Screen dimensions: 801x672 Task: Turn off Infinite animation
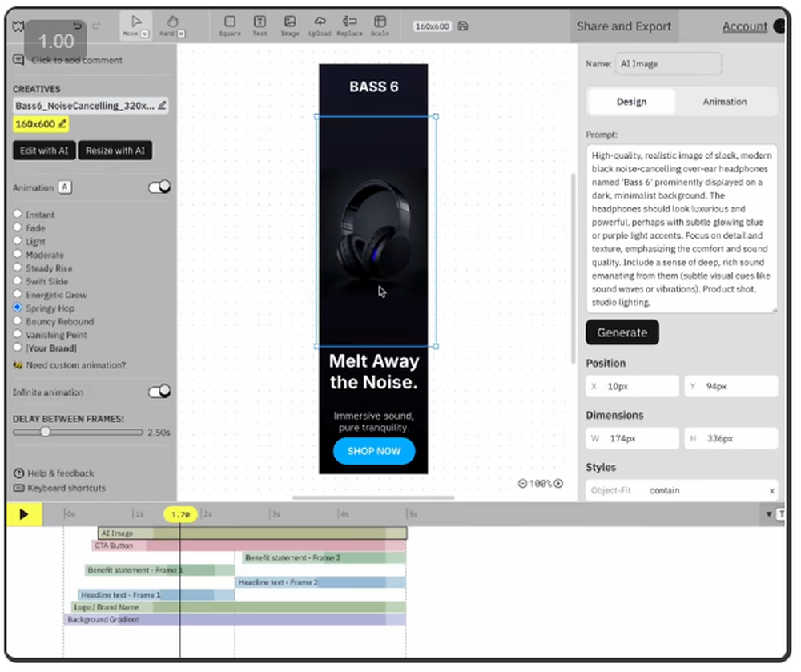click(x=159, y=391)
